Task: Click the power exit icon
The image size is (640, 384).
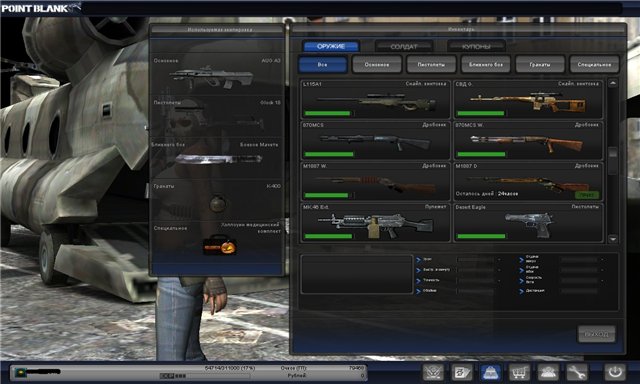Action: coord(615,372)
